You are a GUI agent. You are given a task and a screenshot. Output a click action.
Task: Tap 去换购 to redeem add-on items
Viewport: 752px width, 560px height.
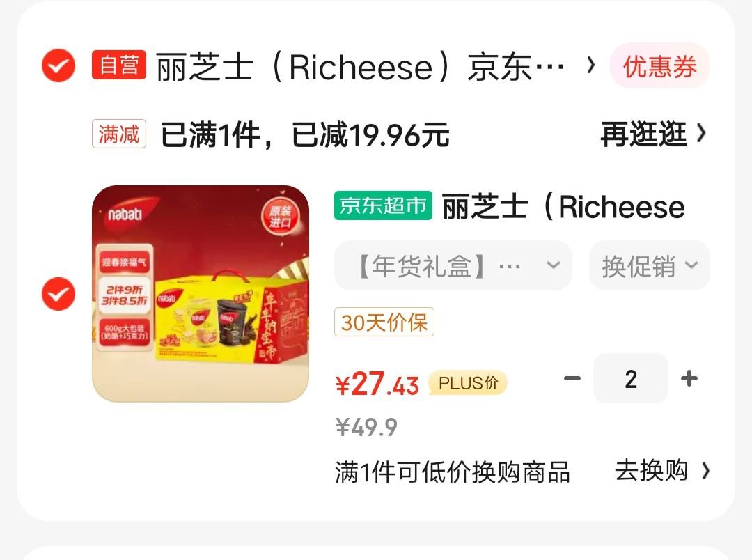[662, 471]
